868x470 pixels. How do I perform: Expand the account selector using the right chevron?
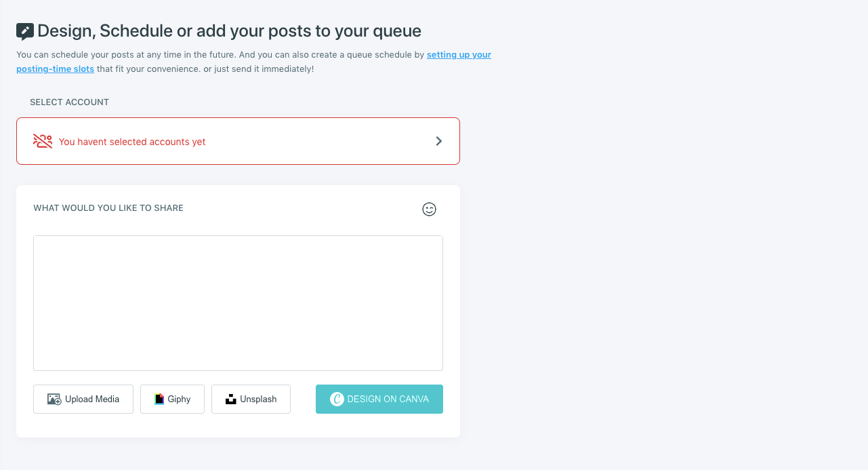(x=438, y=141)
